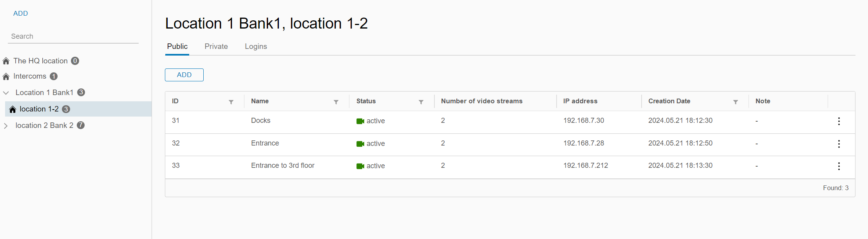Switch to the Private tab
This screenshot has height=239, width=868.
click(x=216, y=47)
